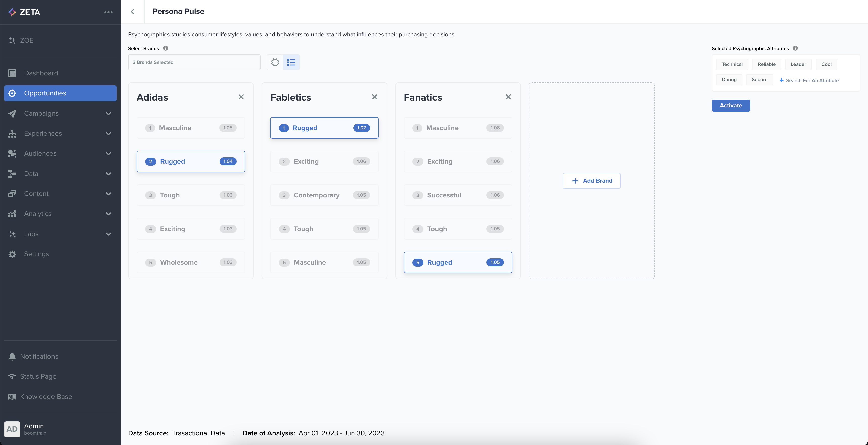Select the Successful attribute under Fanatics
The height and width of the screenshot is (445, 868).
[458, 195]
